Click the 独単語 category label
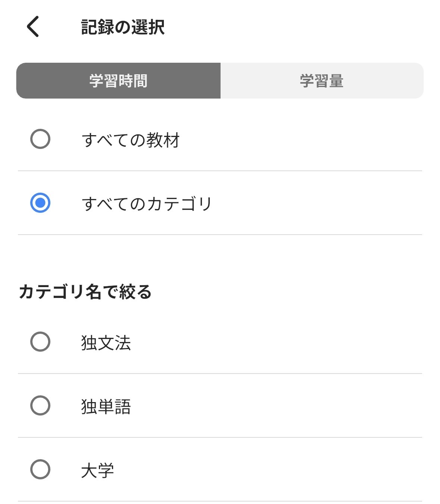Viewport: 440px width, 504px height. click(106, 407)
